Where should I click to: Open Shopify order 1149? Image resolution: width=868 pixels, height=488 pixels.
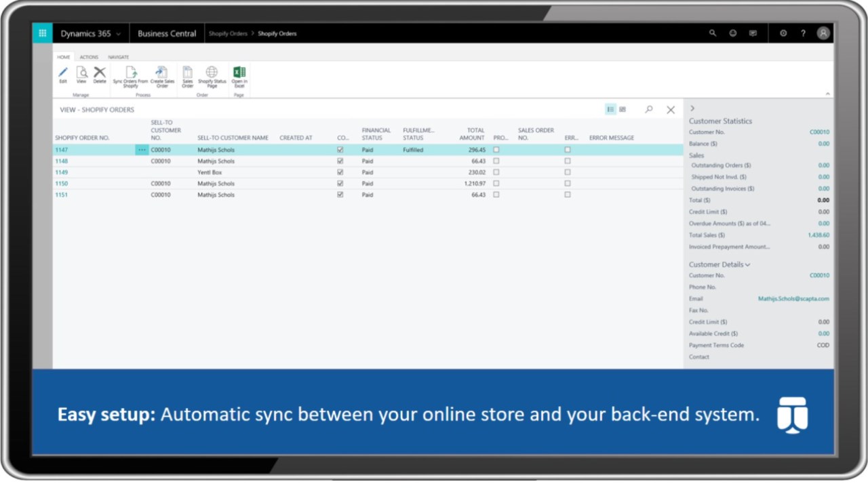click(x=62, y=172)
